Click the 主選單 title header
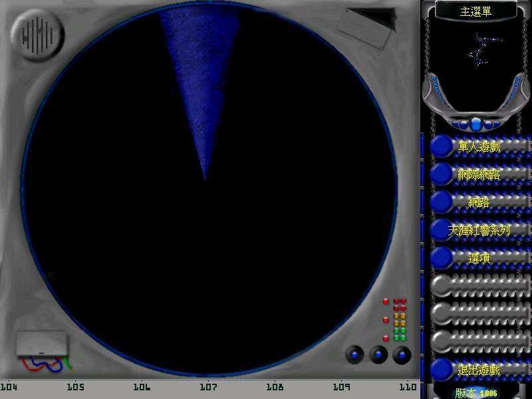The image size is (532, 399). click(x=476, y=11)
